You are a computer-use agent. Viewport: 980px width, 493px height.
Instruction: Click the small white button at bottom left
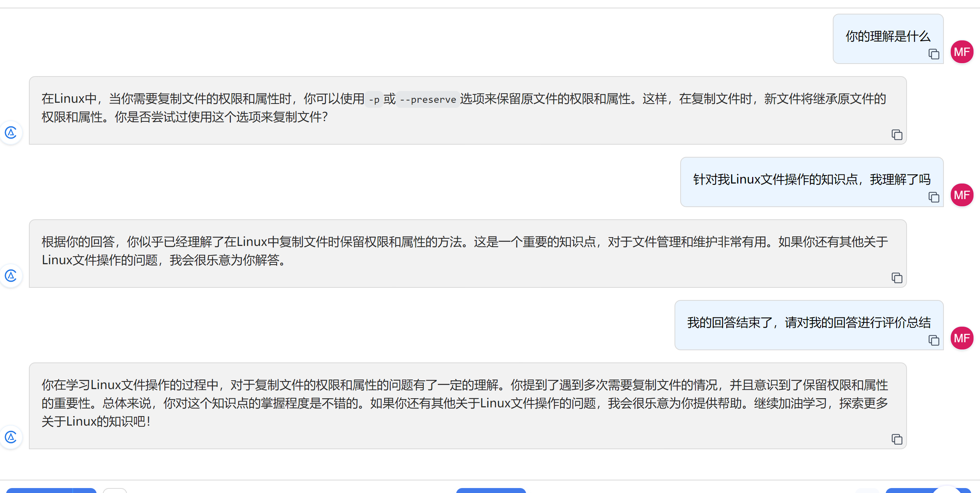click(x=115, y=490)
